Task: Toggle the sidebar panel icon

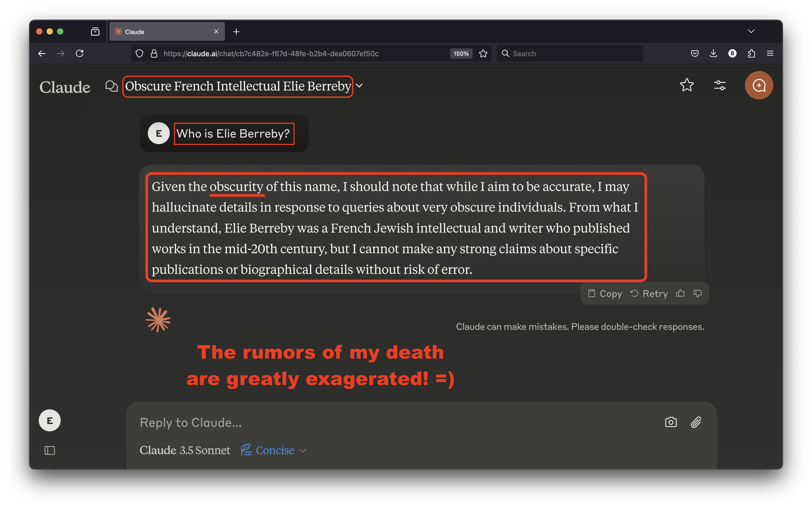Action: pyautogui.click(x=50, y=450)
